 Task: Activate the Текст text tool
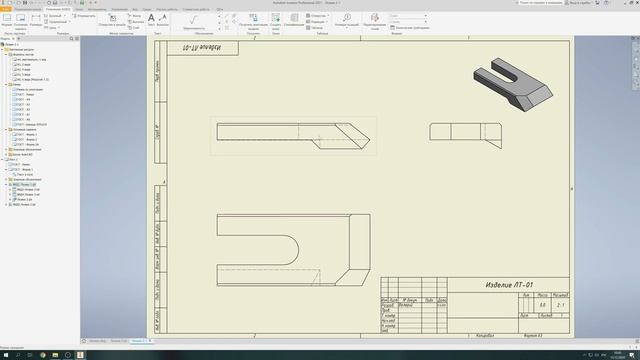[151, 20]
